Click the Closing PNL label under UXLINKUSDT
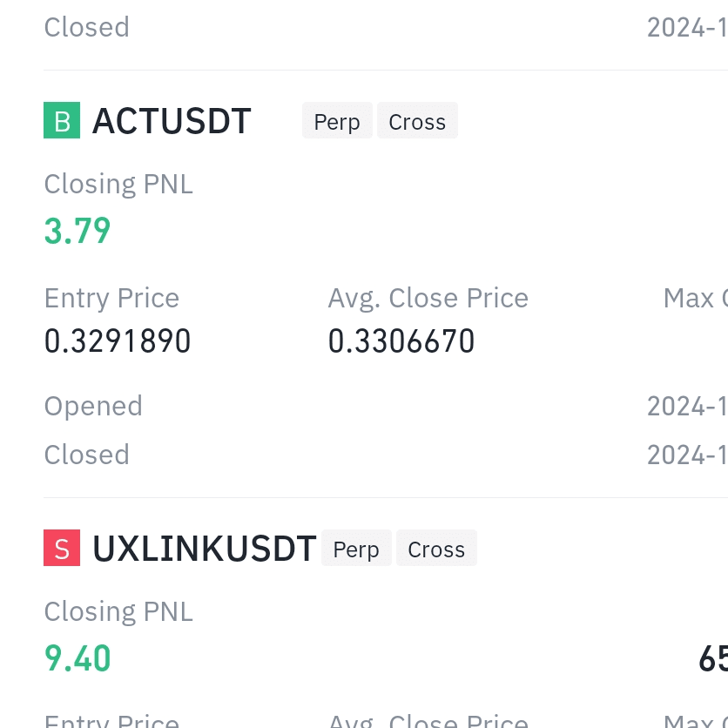 [x=118, y=612]
